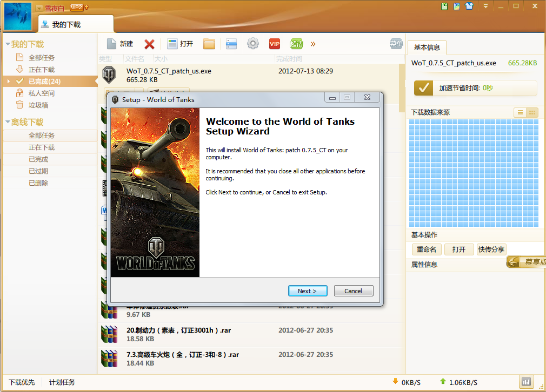Screen dimensions: 546x392
Task: Select 7.3.高级车火炮 rar file row
Action: [249, 359]
